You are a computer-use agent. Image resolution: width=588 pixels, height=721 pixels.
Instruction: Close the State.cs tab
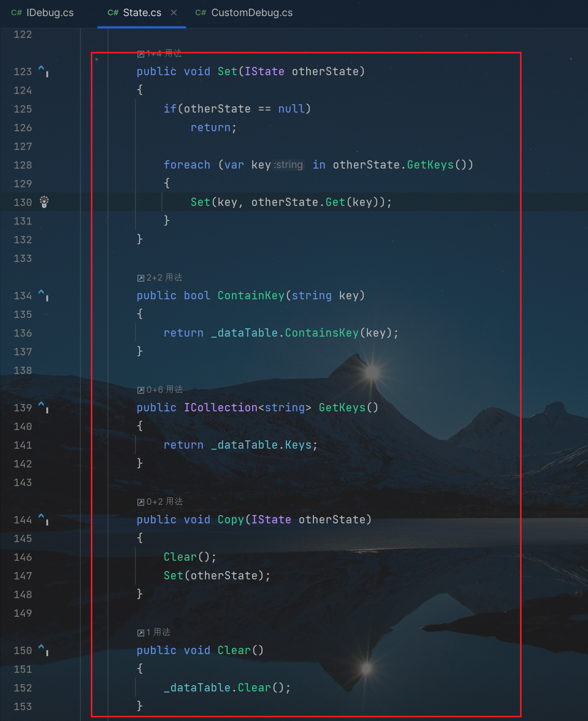174,12
